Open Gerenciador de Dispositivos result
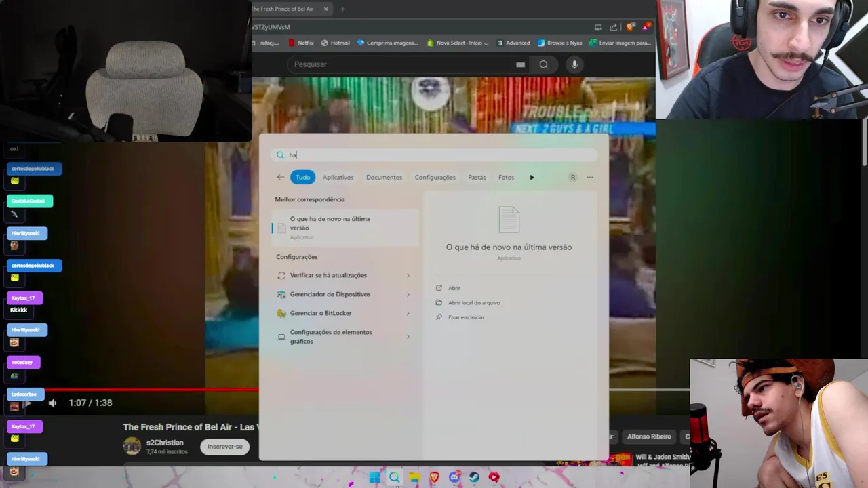The image size is (868, 488). point(345,294)
